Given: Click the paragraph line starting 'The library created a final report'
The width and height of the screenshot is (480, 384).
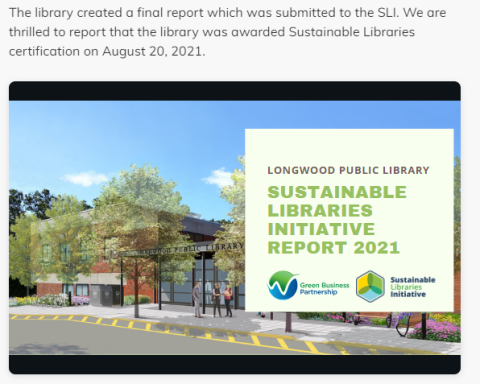Looking at the screenshot, I should tap(227, 13).
